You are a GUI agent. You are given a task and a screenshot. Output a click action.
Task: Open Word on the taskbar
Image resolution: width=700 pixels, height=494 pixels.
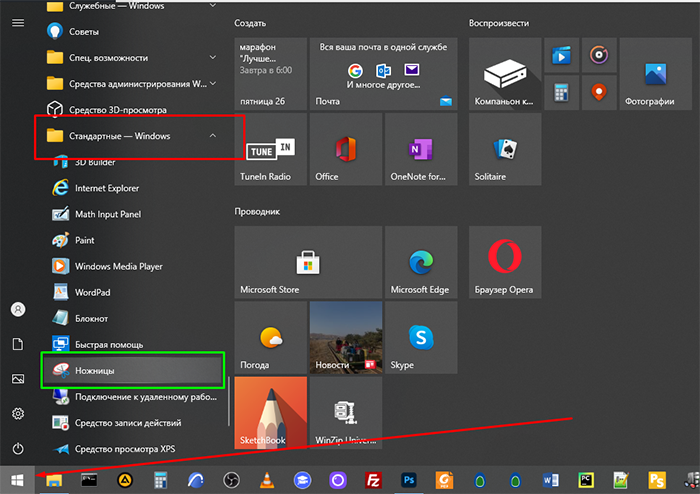pyautogui.click(x=550, y=480)
